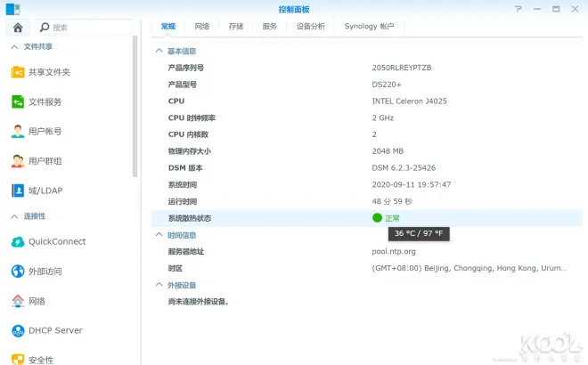Open the User Account (用户帐号) icon

18,131
